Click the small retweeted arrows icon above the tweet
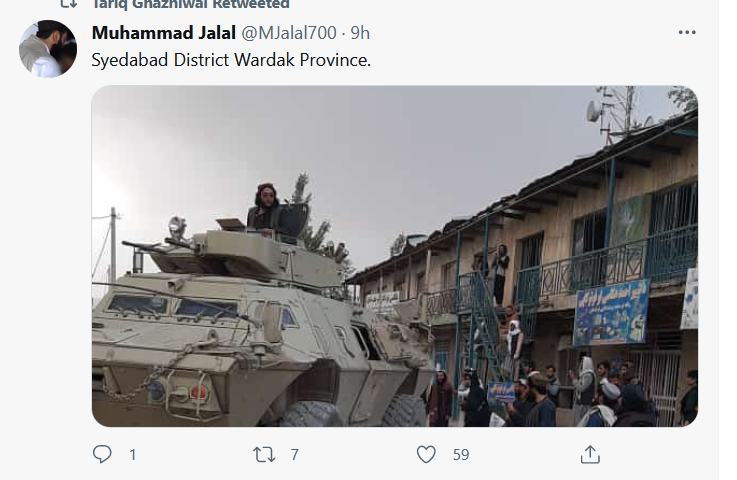 point(69,4)
